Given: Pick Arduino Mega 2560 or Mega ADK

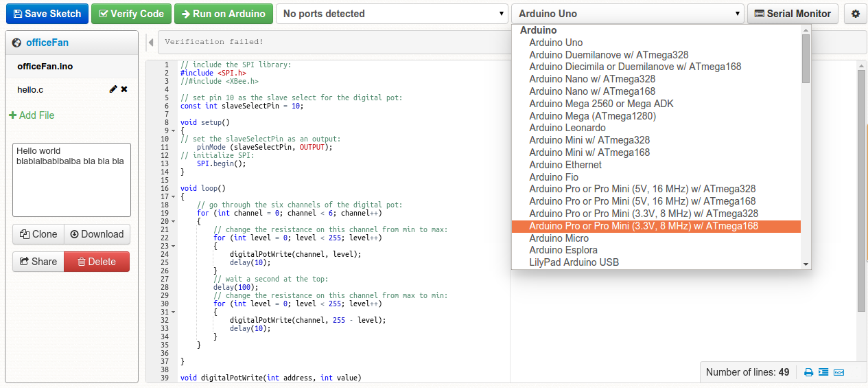Looking at the screenshot, I should click(656, 104).
